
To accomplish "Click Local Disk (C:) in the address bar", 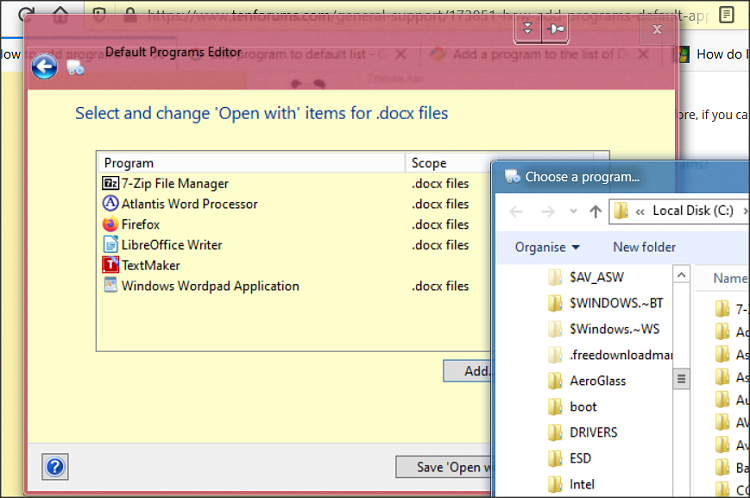I will [x=693, y=210].
